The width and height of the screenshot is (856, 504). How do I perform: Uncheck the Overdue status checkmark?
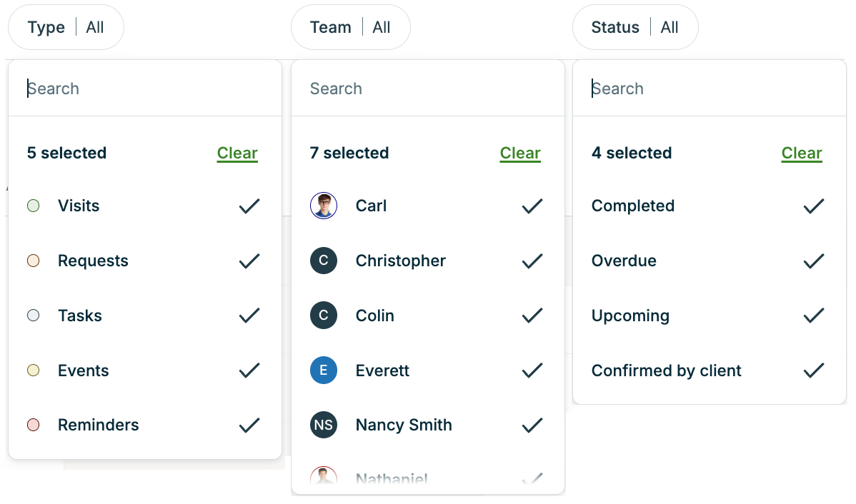click(x=813, y=261)
